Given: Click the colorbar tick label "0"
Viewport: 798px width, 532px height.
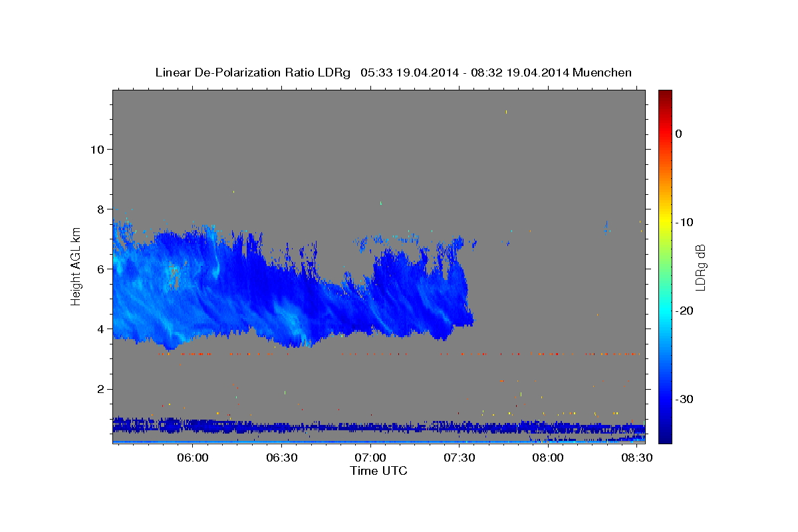Looking at the screenshot, I should pos(679,134).
